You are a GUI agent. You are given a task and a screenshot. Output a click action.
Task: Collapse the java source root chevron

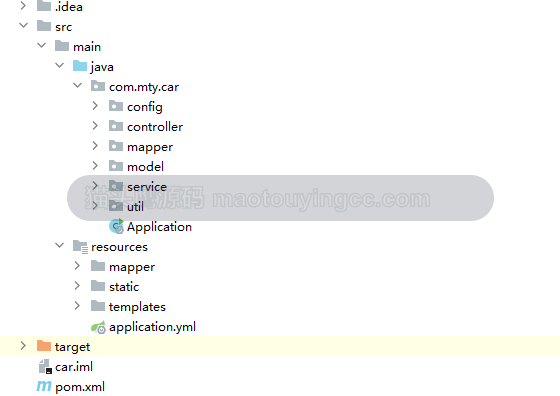click(x=59, y=65)
